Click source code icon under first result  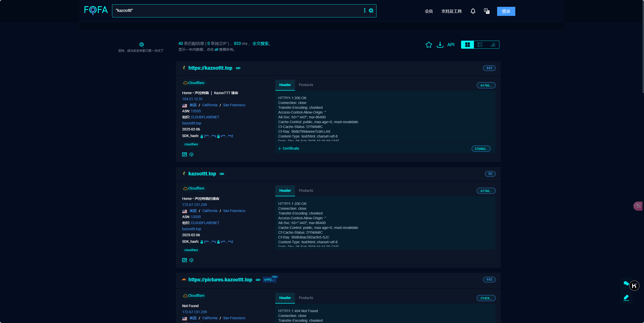(x=184, y=154)
